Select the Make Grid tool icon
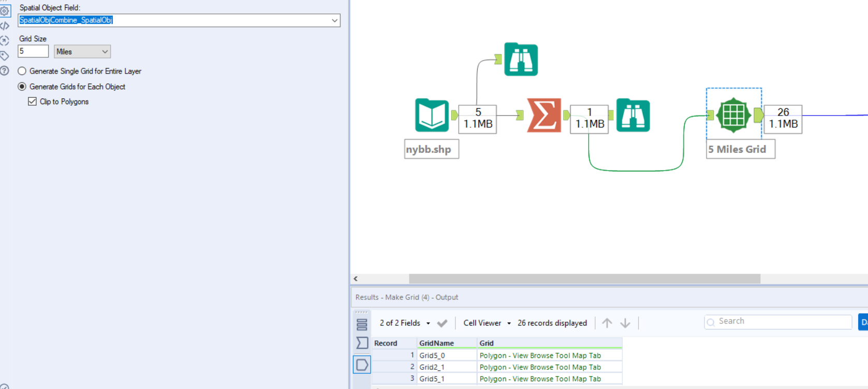The height and width of the screenshot is (389, 868). click(733, 115)
